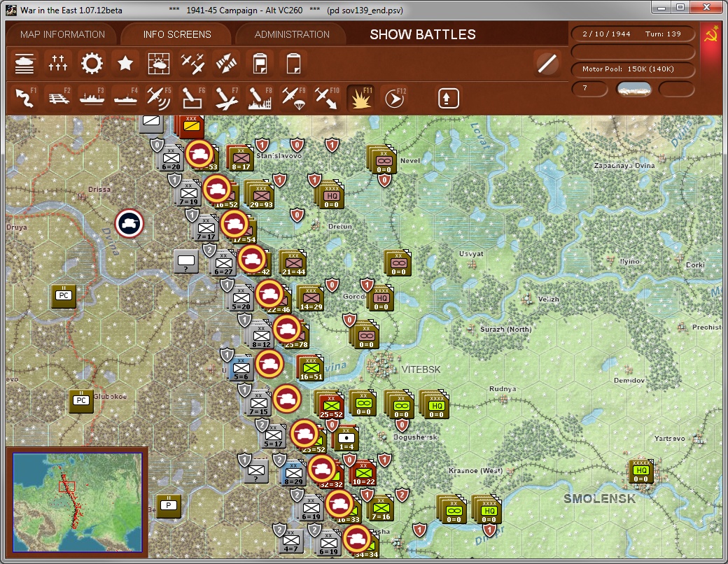Image resolution: width=728 pixels, height=564 pixels.
Task: Open the Weather map grid icon
Action: pyautogui.click(x=159, y=64)
